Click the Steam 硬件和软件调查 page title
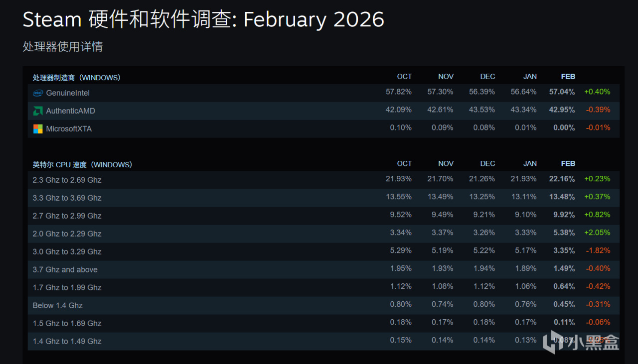 pos(203,20)
